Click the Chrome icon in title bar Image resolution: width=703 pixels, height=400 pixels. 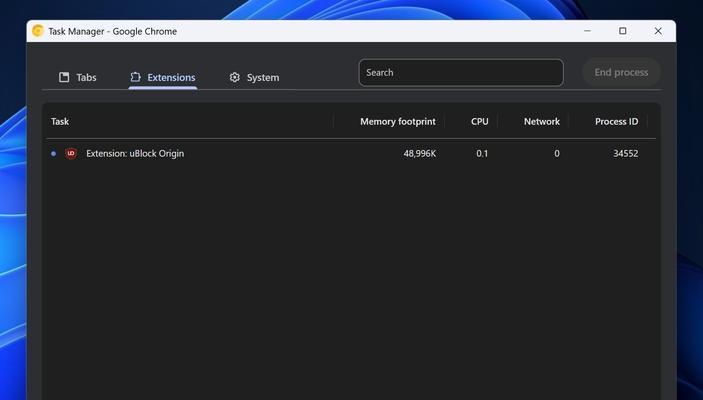(38, 31)
